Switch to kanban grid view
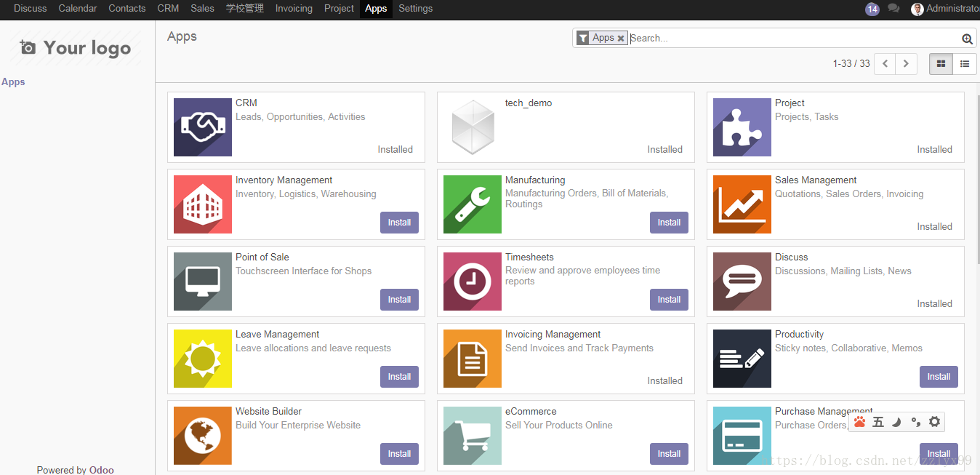 coord(941,64)
